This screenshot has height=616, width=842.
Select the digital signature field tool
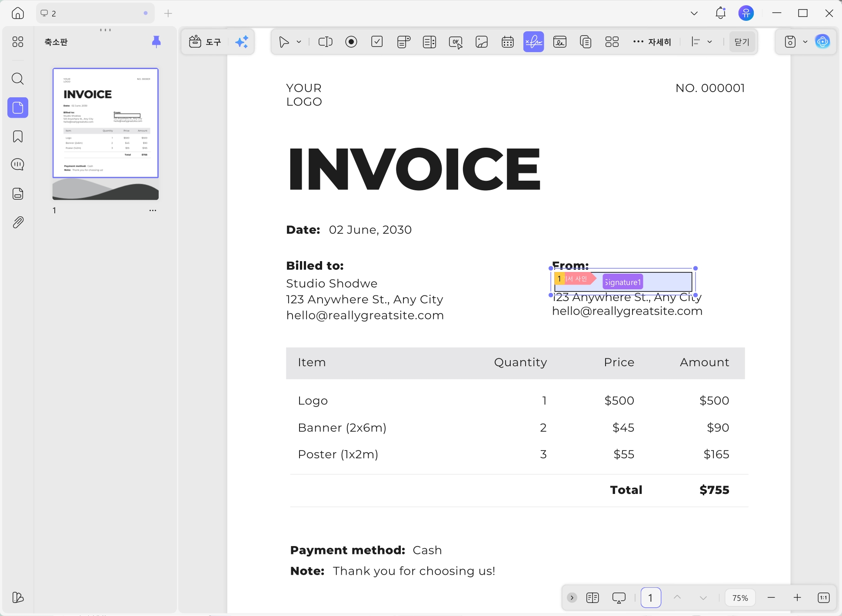point(560,42)
